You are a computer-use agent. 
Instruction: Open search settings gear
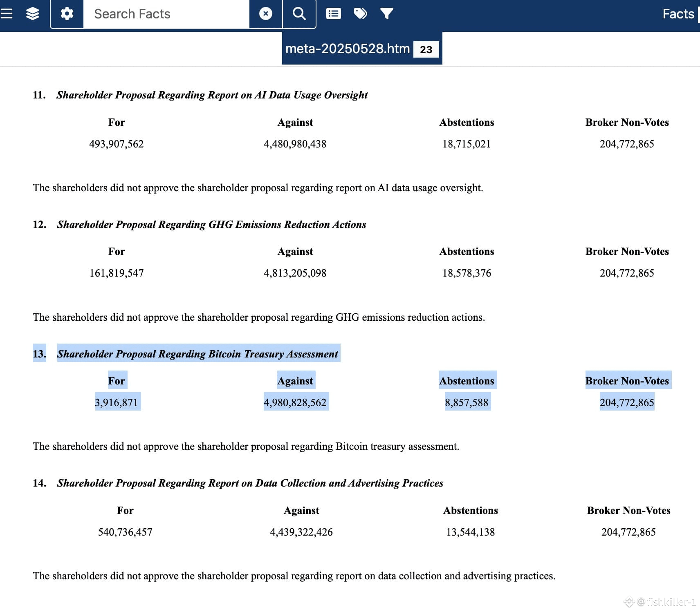click(x=67, y=14)
